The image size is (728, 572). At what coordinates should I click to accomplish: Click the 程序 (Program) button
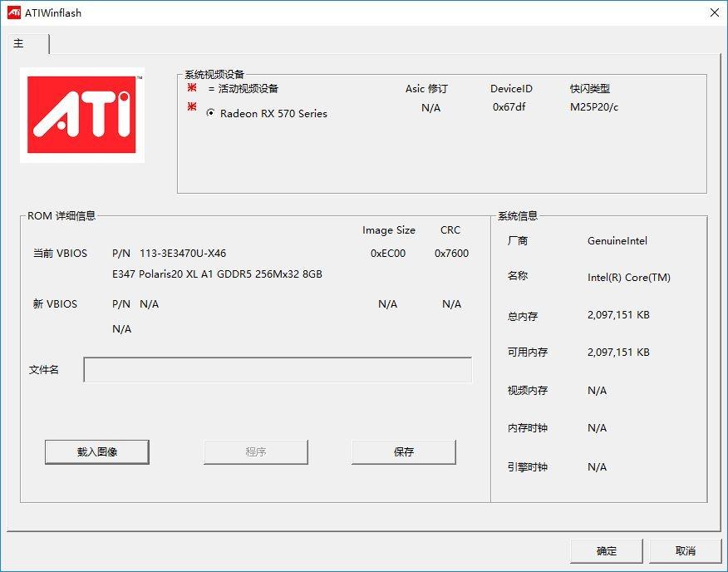(256, 451)
